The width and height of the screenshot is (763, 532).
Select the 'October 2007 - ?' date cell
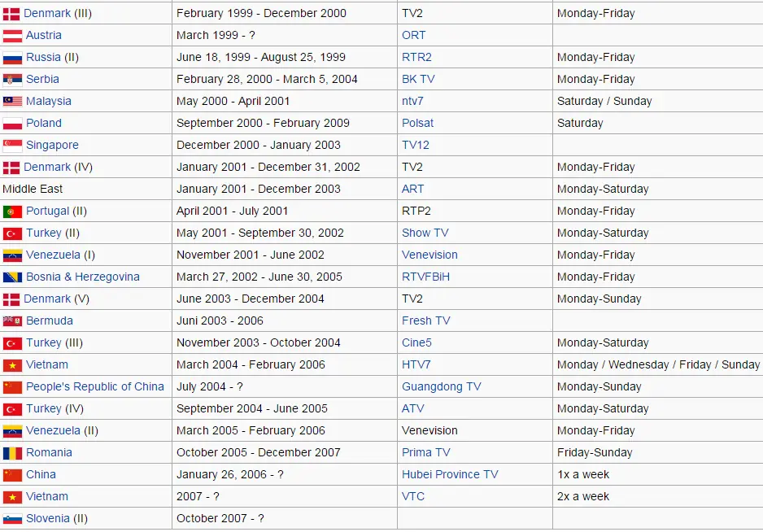click(220, 518)
